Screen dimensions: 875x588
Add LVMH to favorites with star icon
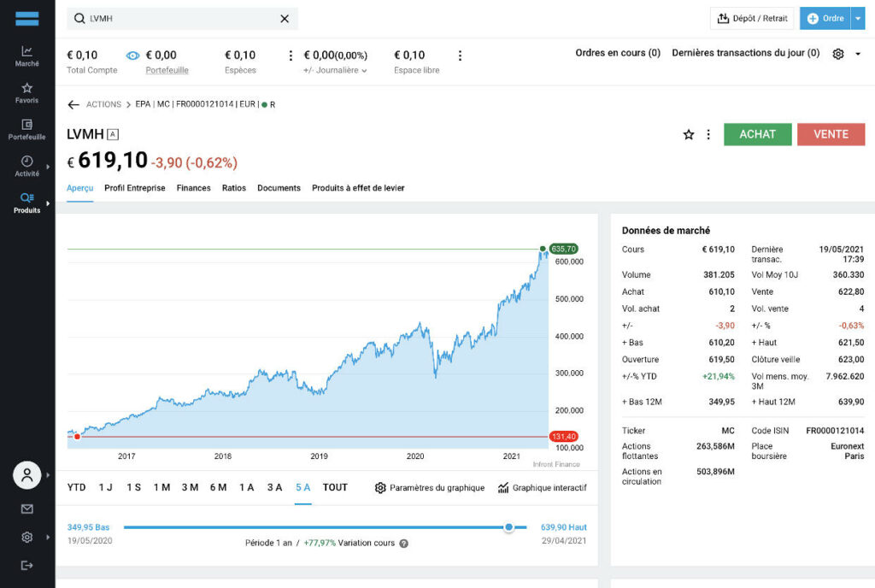point(688,134)
